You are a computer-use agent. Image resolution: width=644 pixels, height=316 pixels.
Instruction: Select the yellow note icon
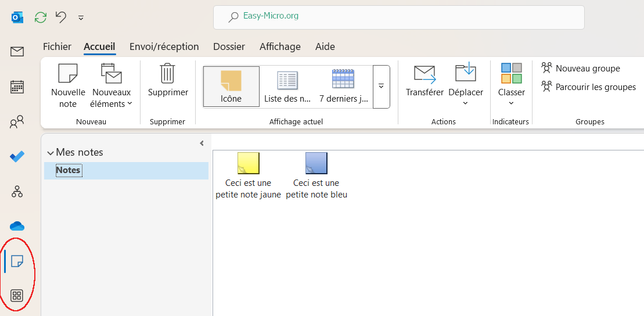[248, 163]
